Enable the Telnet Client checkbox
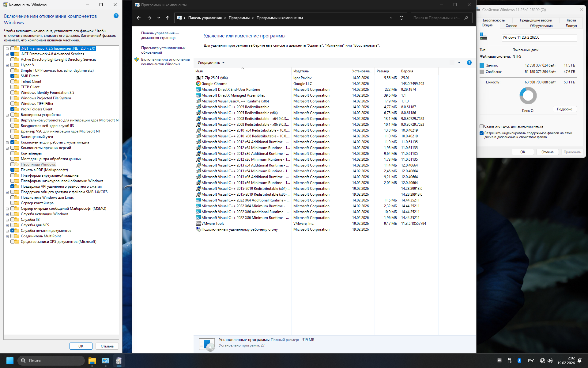Screen dimensions: 588x368 coord(13,82)
